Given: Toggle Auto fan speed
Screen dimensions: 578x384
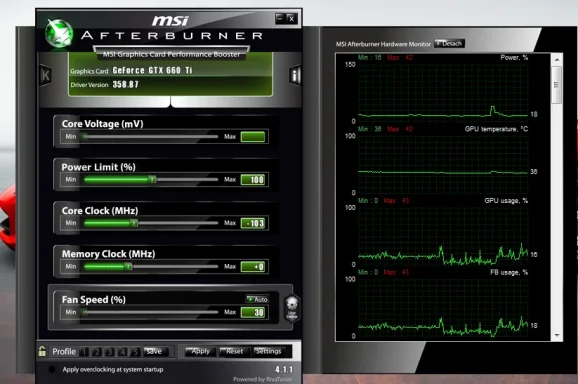Looking at the screenshot, I should [257, 299].
